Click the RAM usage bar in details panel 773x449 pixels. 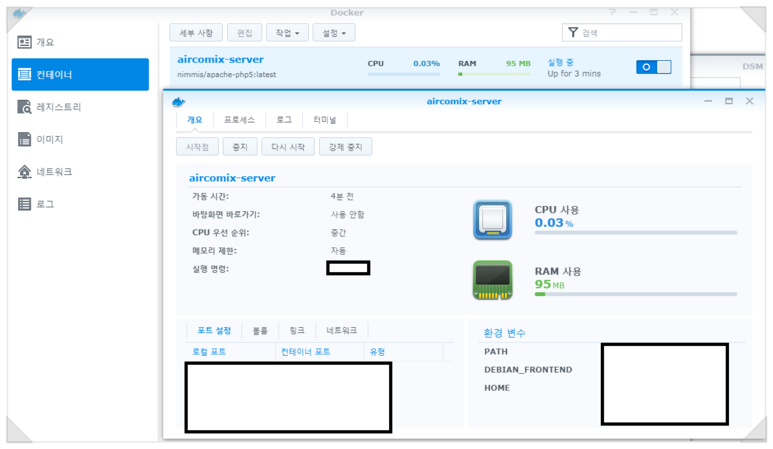pyautogui.click(x=636, y=294)
